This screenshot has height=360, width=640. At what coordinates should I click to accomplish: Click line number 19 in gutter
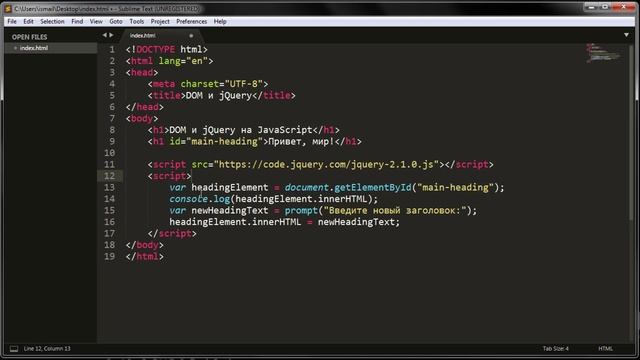[x=109, y=256]
